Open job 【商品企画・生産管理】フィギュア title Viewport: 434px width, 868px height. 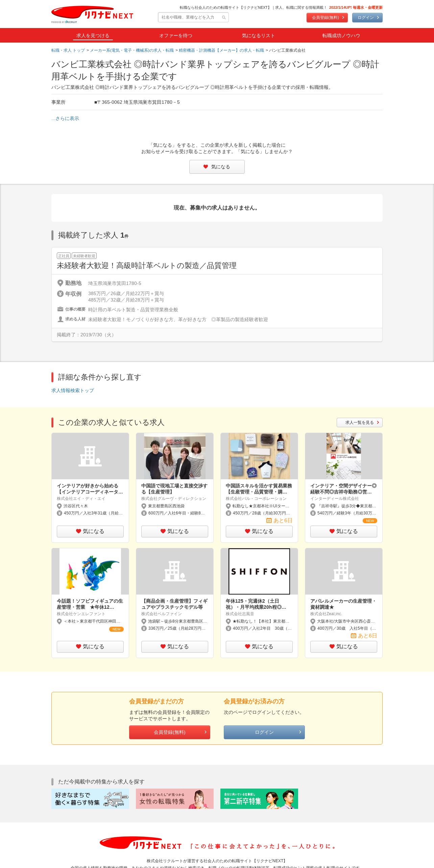[174, 604]
